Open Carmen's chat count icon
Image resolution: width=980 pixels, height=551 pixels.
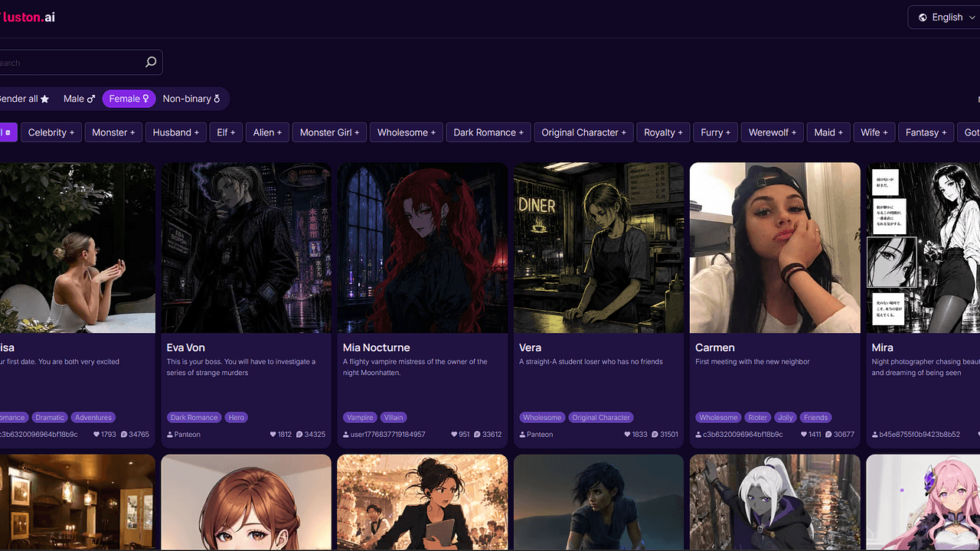click(x=829, y=434)
